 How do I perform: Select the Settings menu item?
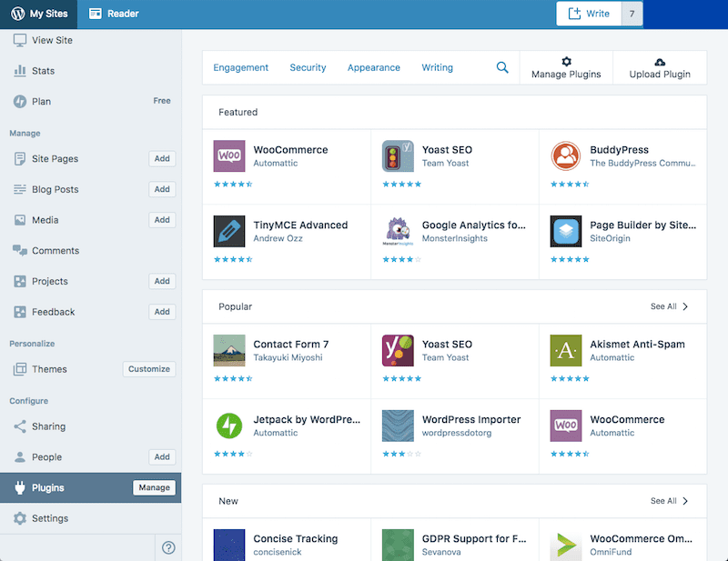click(90, 518)
